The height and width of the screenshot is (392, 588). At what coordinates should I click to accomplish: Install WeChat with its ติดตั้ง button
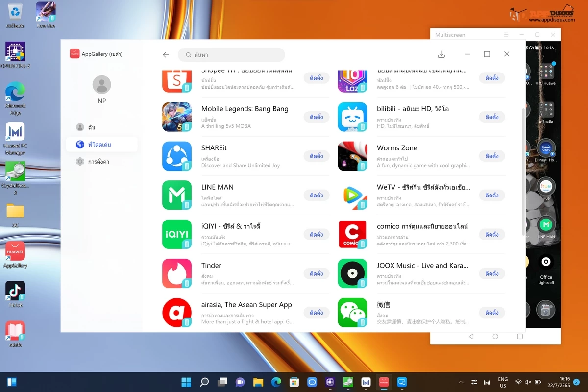(x=492, y=313)
